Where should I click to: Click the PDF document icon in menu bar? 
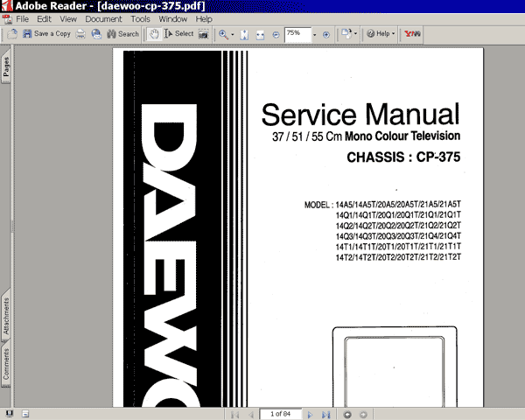click(7, 19)
